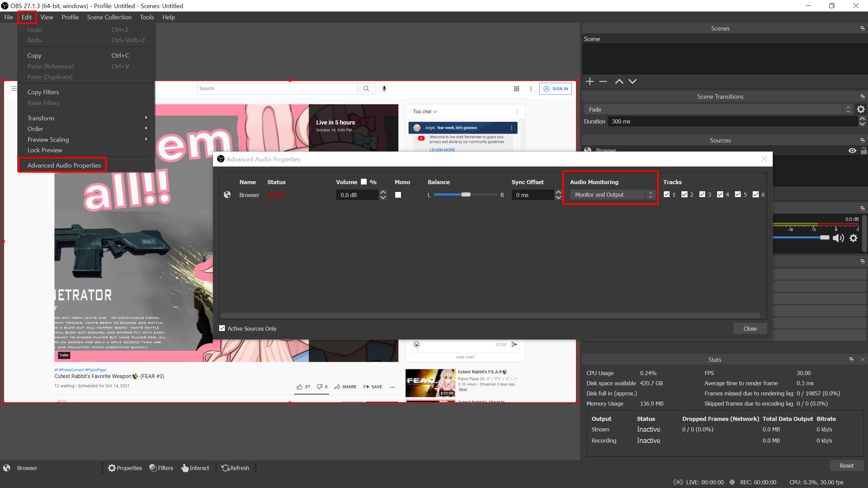868x488 pixels.
Task: Reset the Stats panel
Action: point(847,466)
